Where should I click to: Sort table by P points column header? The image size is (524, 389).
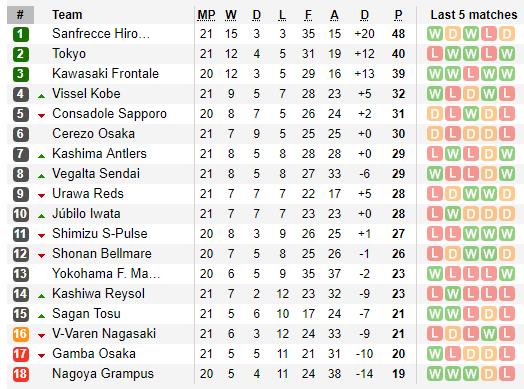point(398,15)
